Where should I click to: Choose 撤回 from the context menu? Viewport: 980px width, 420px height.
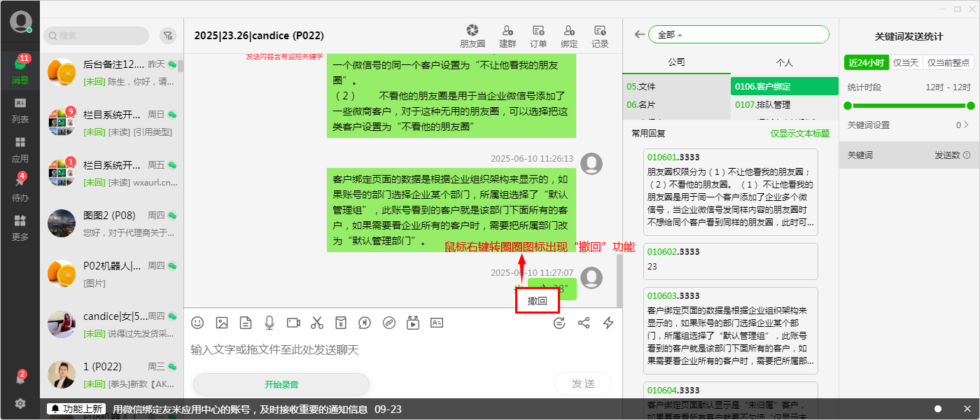[537, 299]
